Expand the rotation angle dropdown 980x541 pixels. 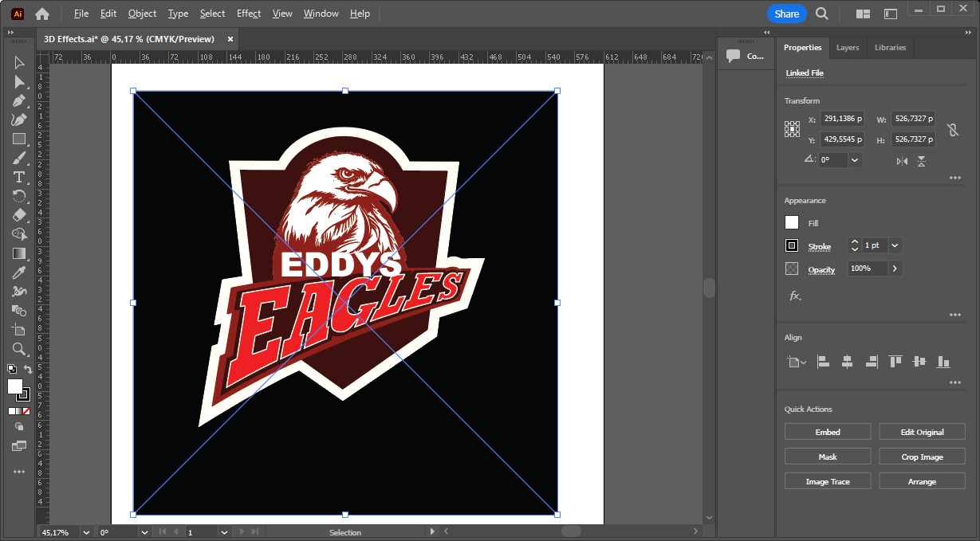[x=855, y=160]
